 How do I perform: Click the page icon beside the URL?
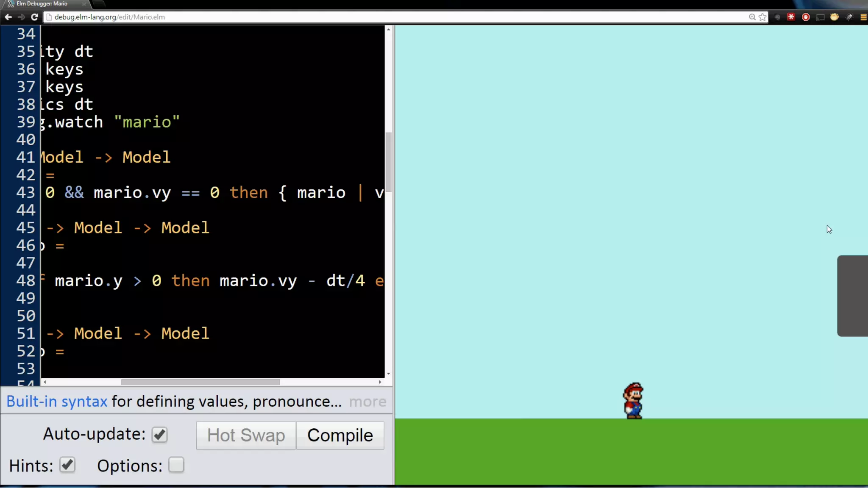pyautogui.click(x=49, y=17)
